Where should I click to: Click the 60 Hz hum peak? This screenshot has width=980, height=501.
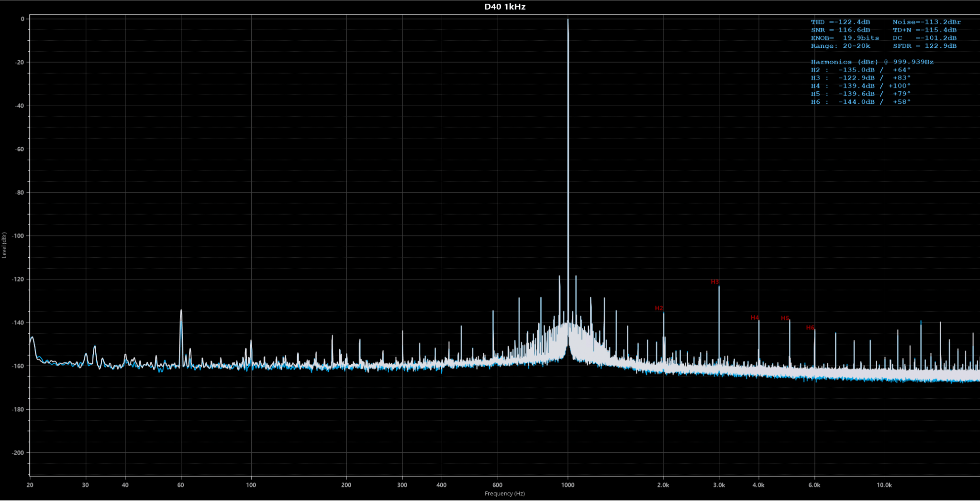(x=181, y=311)
